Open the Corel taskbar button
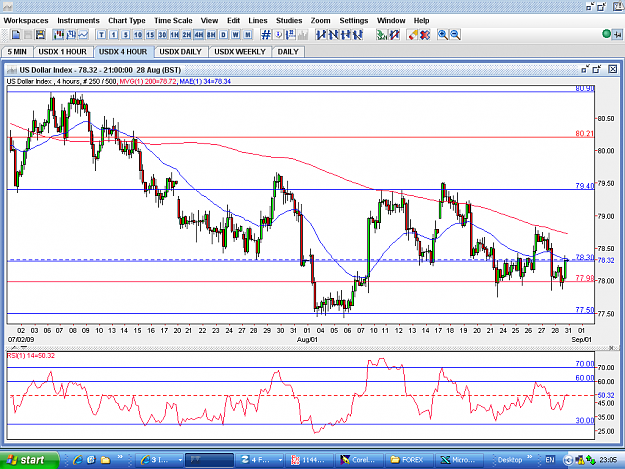625x469 pixels. coord(359,460)
